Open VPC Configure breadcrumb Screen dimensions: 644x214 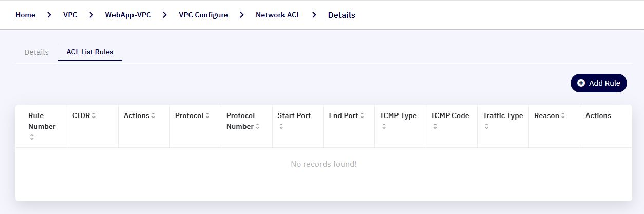pos(203,15)
